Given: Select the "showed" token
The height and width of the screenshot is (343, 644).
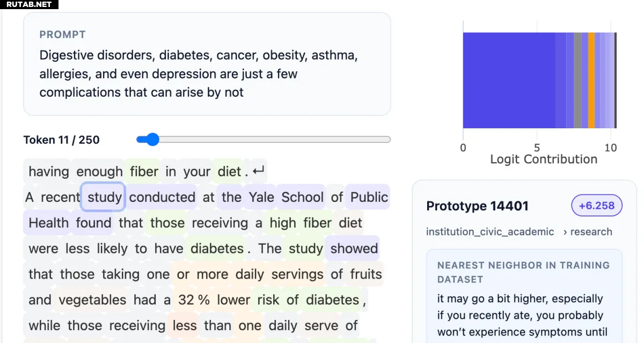Looking at the screenshot, I should (354, 249).
